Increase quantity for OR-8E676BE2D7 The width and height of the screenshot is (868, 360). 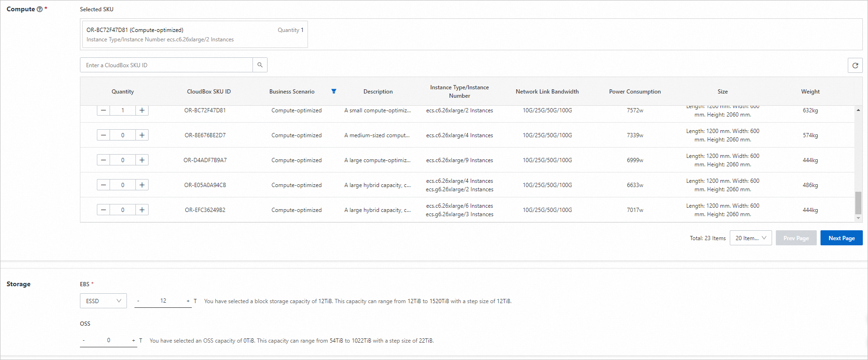(142, 135)
